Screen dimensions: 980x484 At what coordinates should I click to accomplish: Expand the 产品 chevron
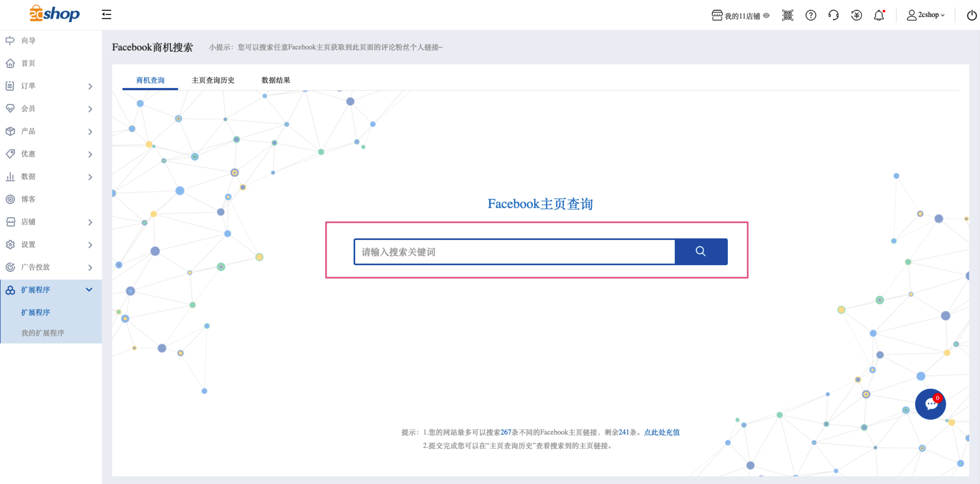pyautogui.click(x=90, y=132)
